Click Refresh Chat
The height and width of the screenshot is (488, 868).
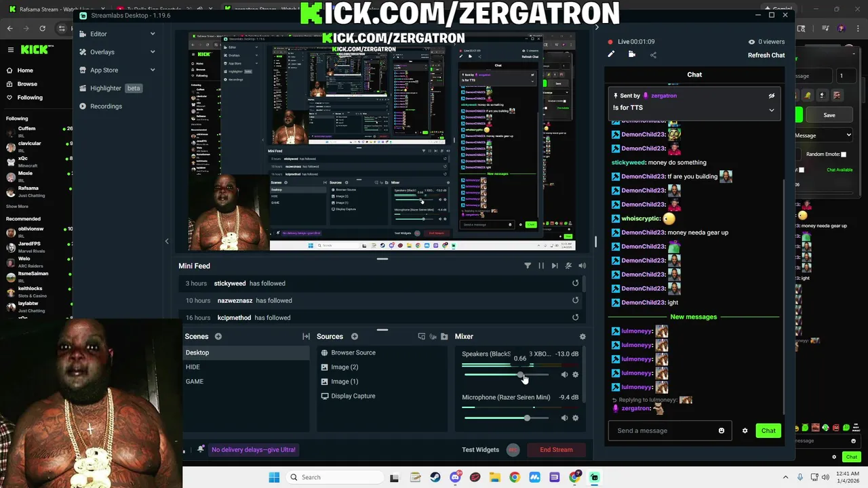pos(766,56)
